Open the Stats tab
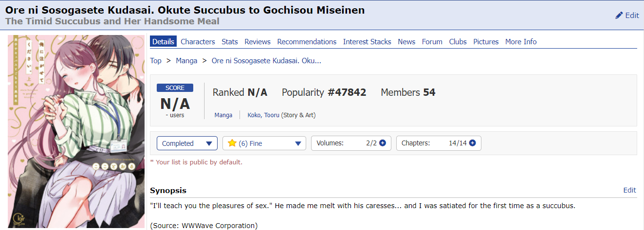This screenshot has width=644, height=230. pyautogui.click(x=230, y=42)
